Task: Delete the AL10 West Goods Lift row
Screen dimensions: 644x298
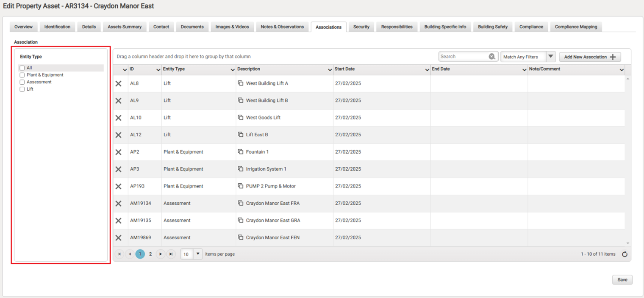Action: click(x=119, y=118)
